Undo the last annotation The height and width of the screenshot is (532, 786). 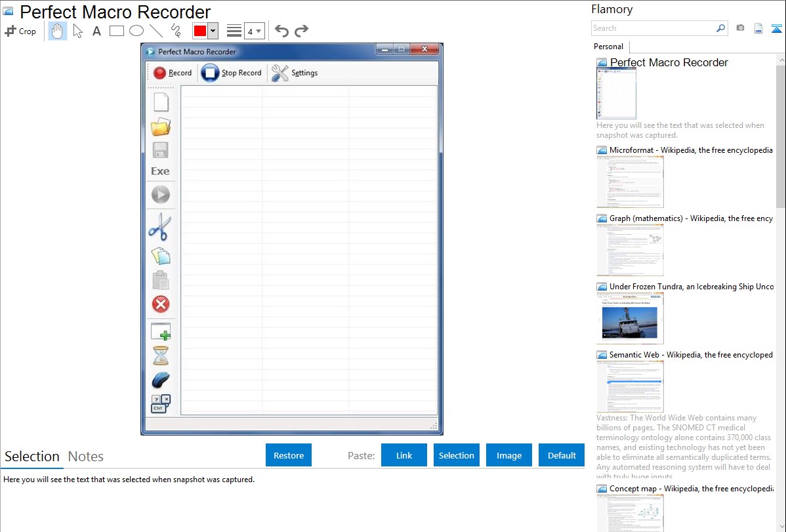point(281,31)
